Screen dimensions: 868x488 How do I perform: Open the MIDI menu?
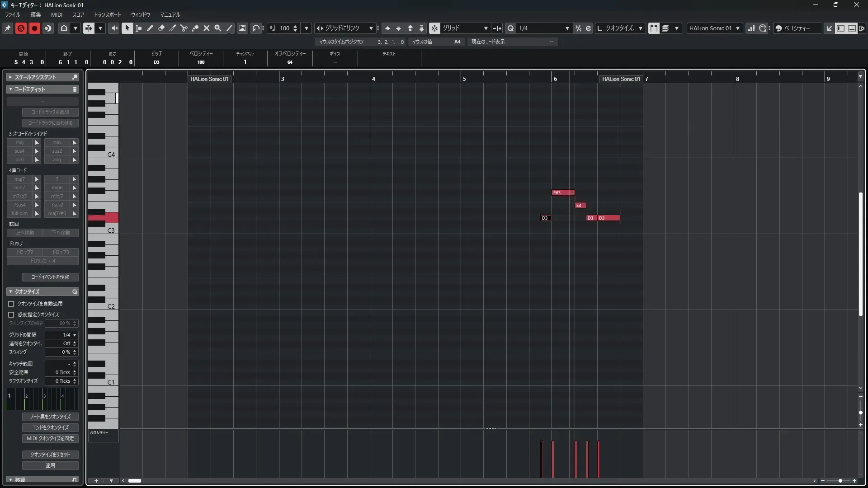tap(57, 14)
